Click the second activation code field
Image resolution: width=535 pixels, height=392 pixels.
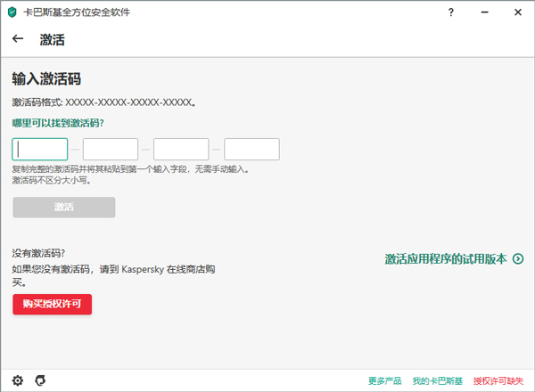pos(111,149)
